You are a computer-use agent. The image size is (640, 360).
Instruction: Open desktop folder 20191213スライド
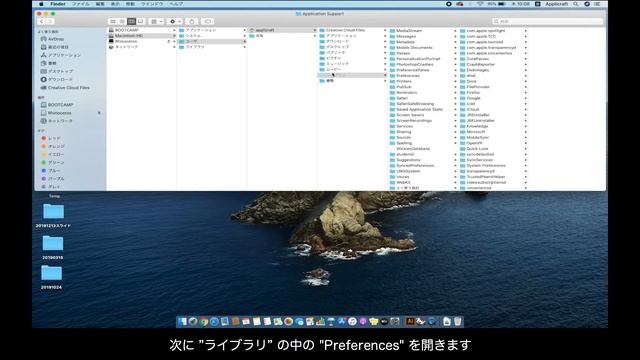53,215
